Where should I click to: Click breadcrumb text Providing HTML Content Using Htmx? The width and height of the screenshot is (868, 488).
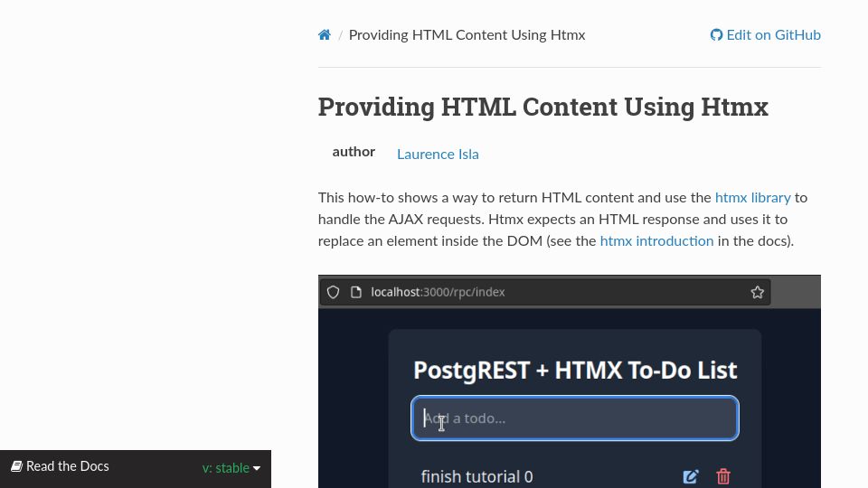click(467, 35)
